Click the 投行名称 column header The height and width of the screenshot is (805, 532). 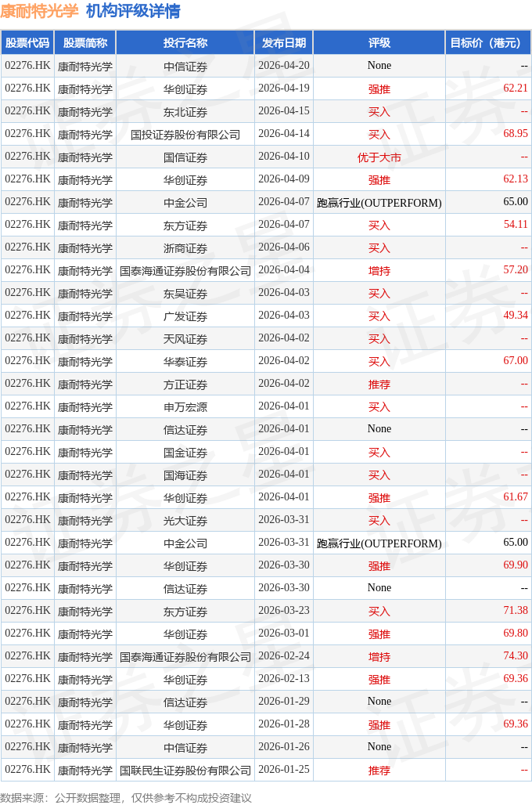pos(185,42)
